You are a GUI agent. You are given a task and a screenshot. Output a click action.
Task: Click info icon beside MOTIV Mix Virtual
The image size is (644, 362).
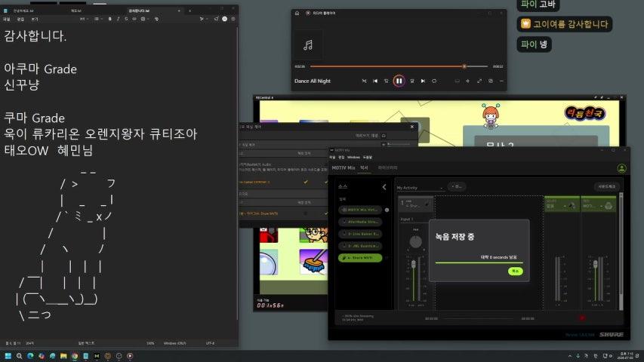(x=387, y=210)
